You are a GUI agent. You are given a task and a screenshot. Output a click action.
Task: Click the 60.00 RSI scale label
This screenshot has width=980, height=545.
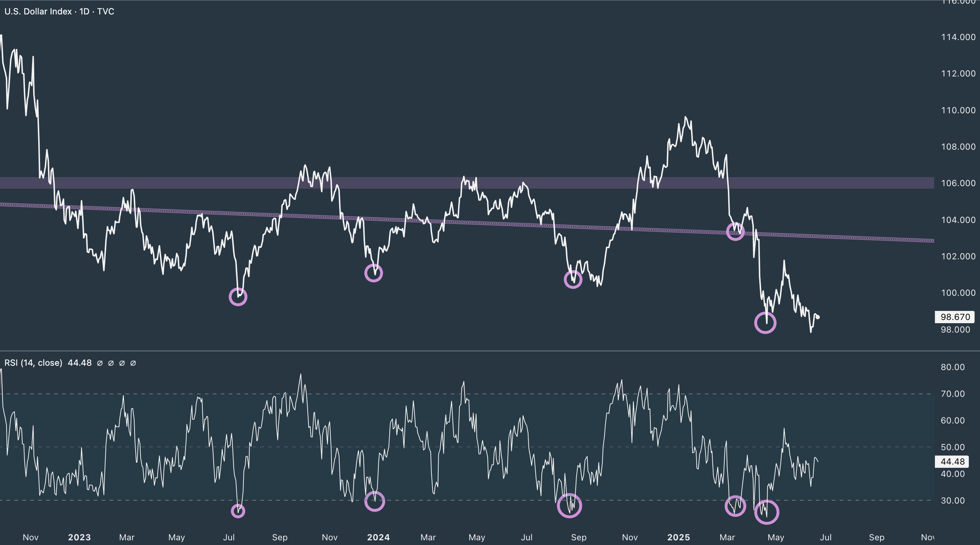pyautogui.click(x=953, y=420)
